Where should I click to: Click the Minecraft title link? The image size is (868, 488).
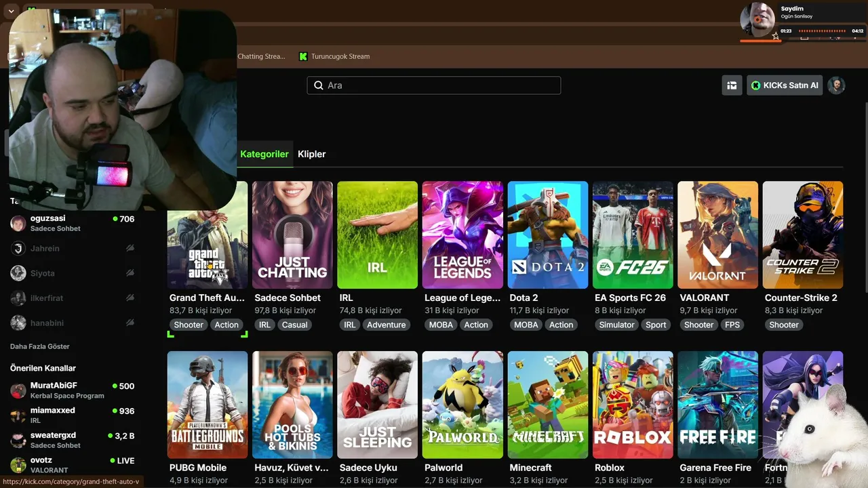point(530,468)
